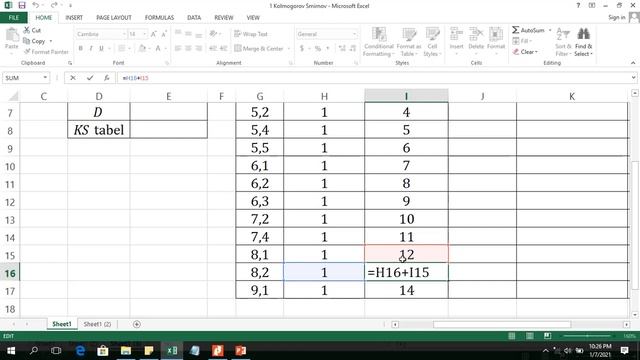Click the Save icon in quick access toolbar
The width and height of the screenshot is (640, 360).
click(22, 5)
